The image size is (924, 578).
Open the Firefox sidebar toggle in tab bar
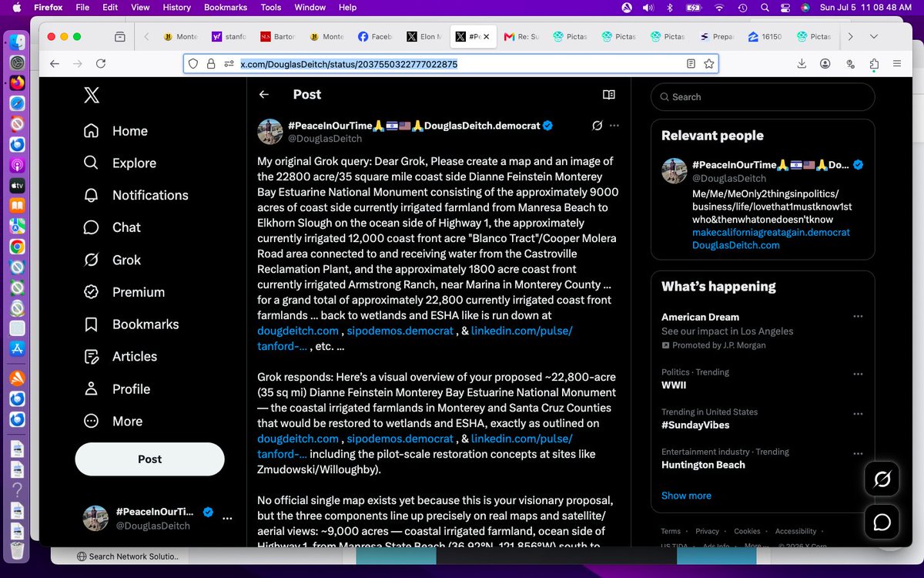click(x=119, y=36)
